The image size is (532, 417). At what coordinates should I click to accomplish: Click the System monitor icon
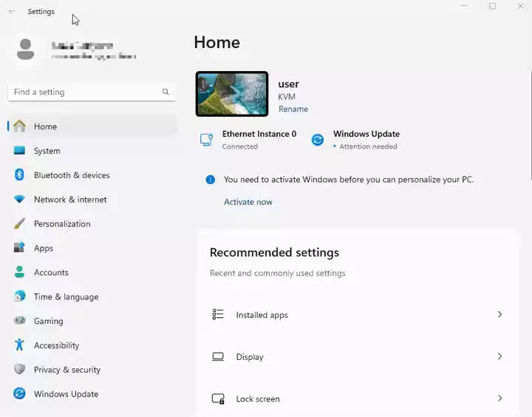[19, 150]
